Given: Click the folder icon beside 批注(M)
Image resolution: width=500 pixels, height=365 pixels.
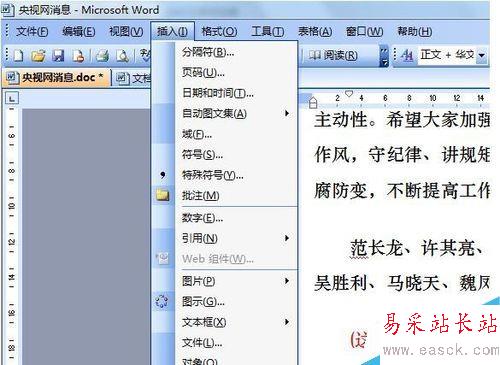Looking at the screenshot, I should (163, 195).
